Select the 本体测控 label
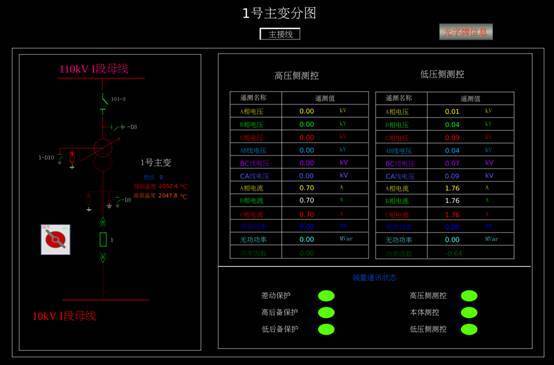The height and width of the screenshot is (365, 554). click(424, 312)
